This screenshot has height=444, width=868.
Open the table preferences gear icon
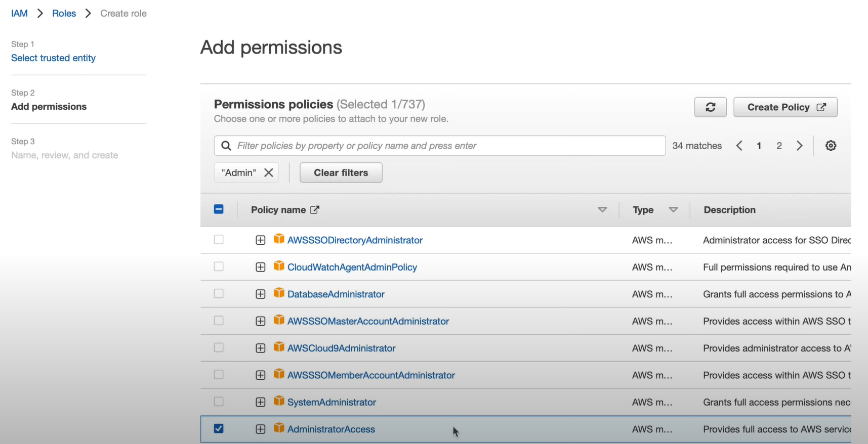coord(831,146)
